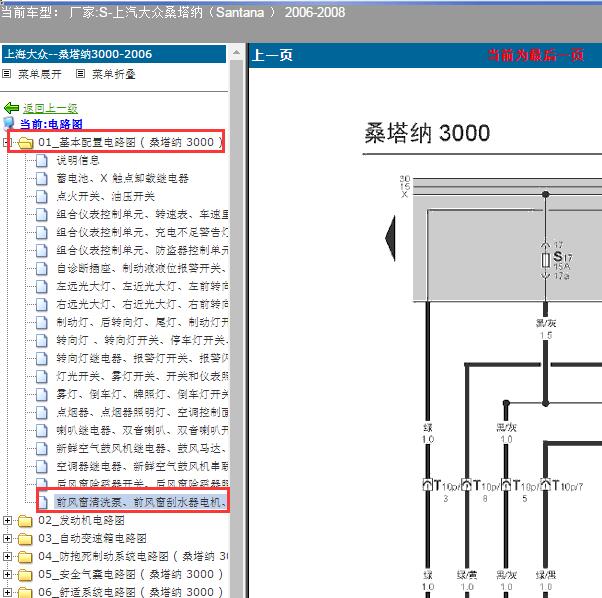Open 点烟器、点烟器照明灯 page
This screenshot has height=598, width=602.
click(x=142, y=412)
